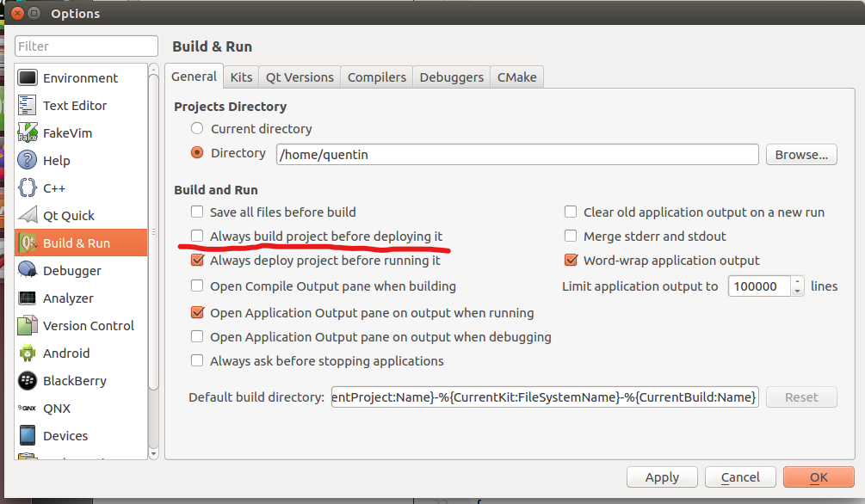
Task: Click the Reset build directory button
Action: [x=801, y=397]
